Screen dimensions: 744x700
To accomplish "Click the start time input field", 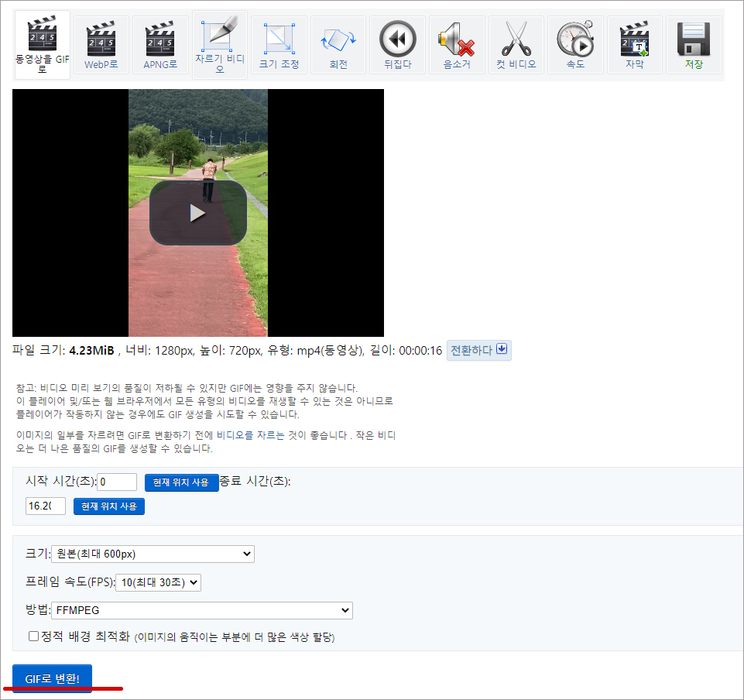I will click(x=117, y=482).
